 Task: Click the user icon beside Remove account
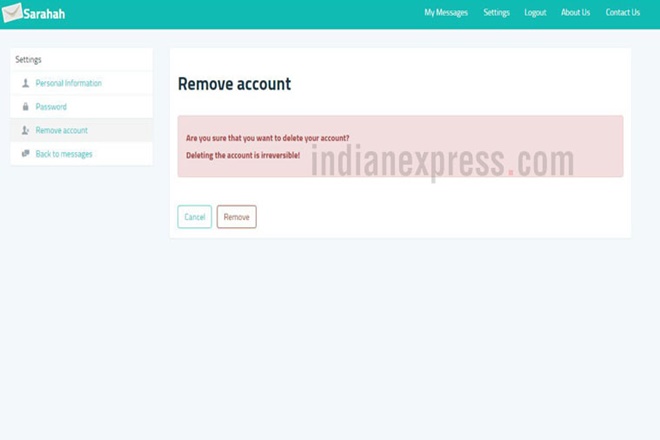point(25,131)
